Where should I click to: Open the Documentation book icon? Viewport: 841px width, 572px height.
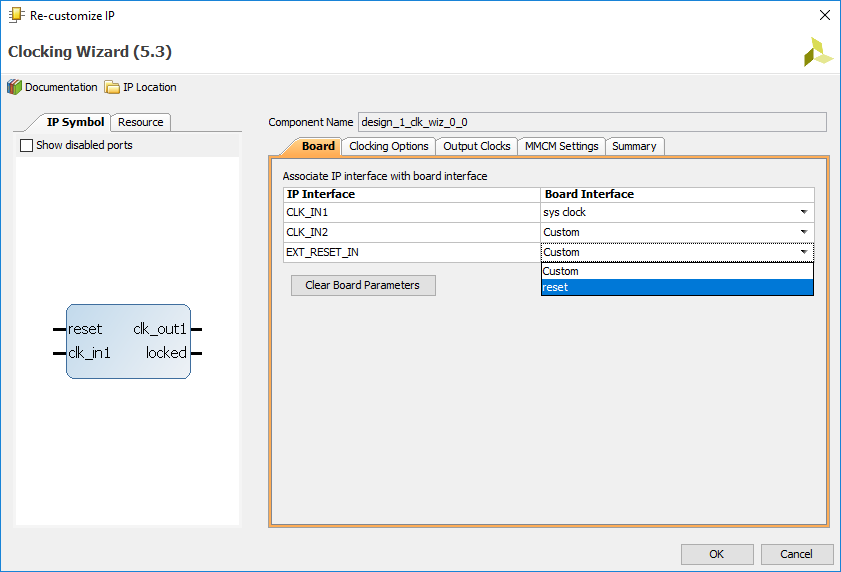pyautogui.click(x=14, y=87)
